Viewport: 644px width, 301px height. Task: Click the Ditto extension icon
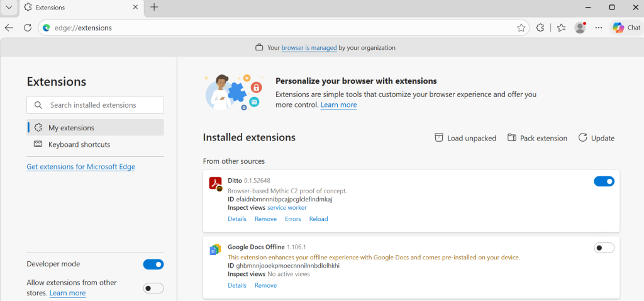pyautogui.click(x=216, y=184)
